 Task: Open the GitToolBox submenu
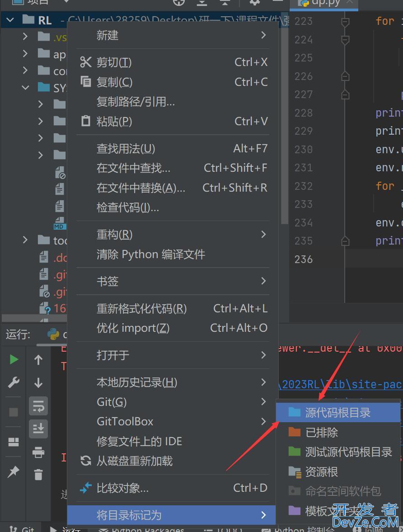[173, 422]
